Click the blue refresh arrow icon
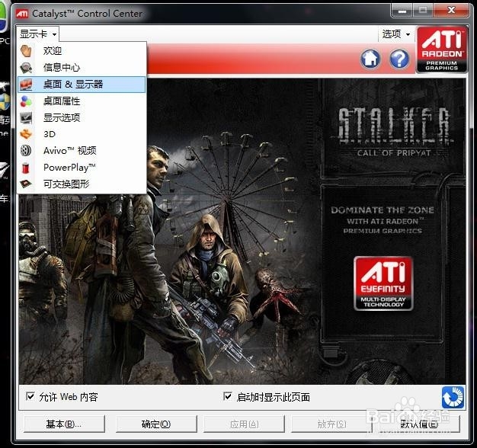 453,397
